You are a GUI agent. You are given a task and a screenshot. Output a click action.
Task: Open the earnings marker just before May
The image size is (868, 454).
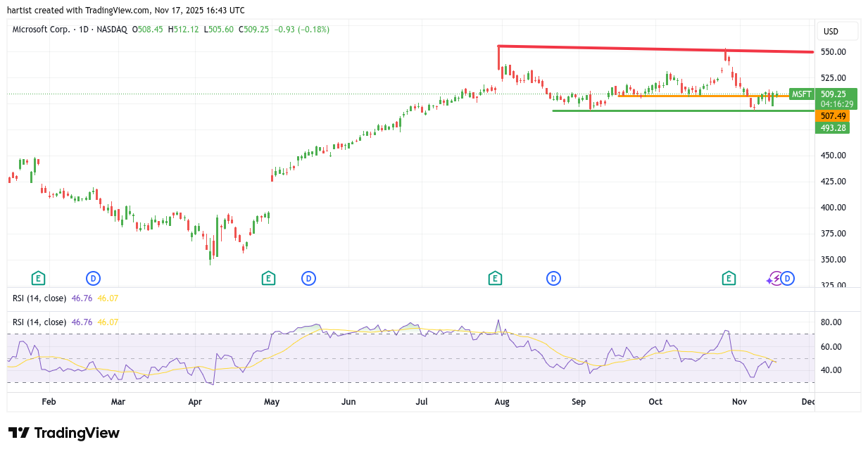point(268,279)
